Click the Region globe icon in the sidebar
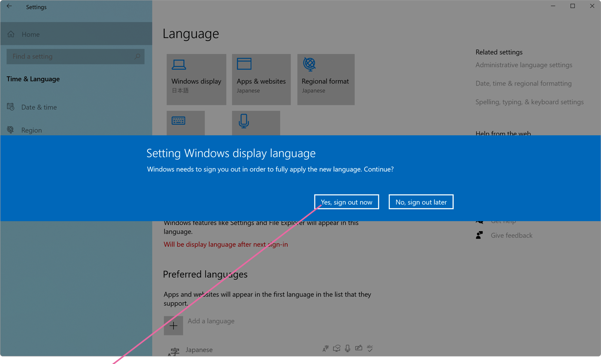The height and width of the screenshot is (364, 601). 11,130
